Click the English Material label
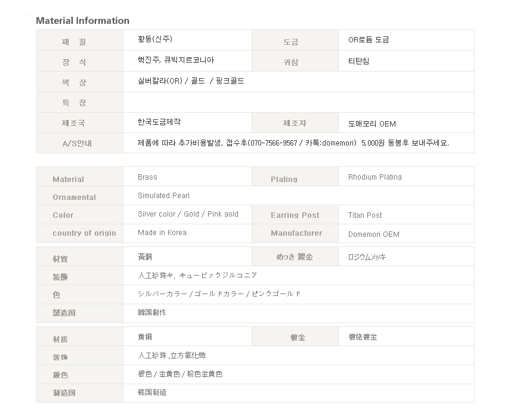The height and width of the screenshot is (420, 520). coord(69,180)
